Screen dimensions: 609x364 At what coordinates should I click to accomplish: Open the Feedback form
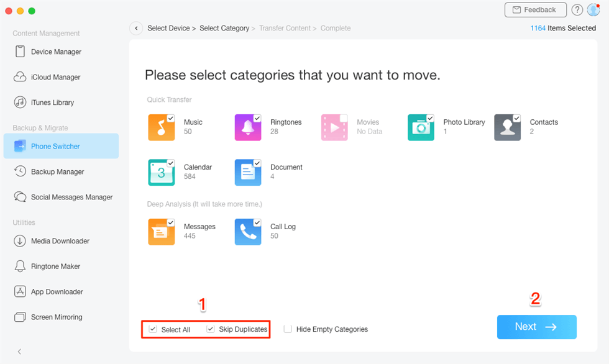[x=535, y=10]
